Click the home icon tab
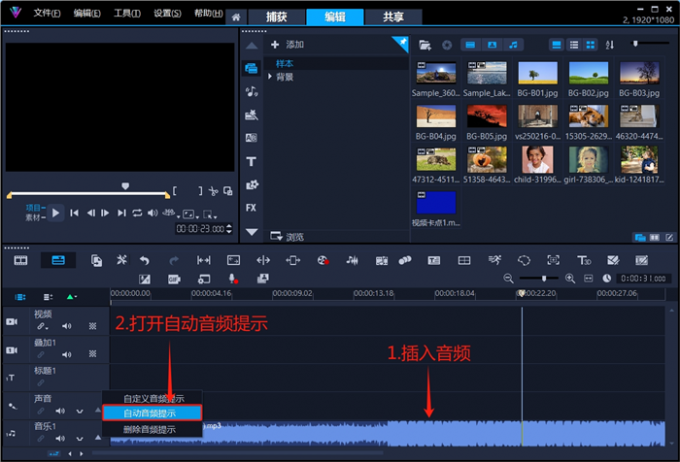 [x=234, y=17]
